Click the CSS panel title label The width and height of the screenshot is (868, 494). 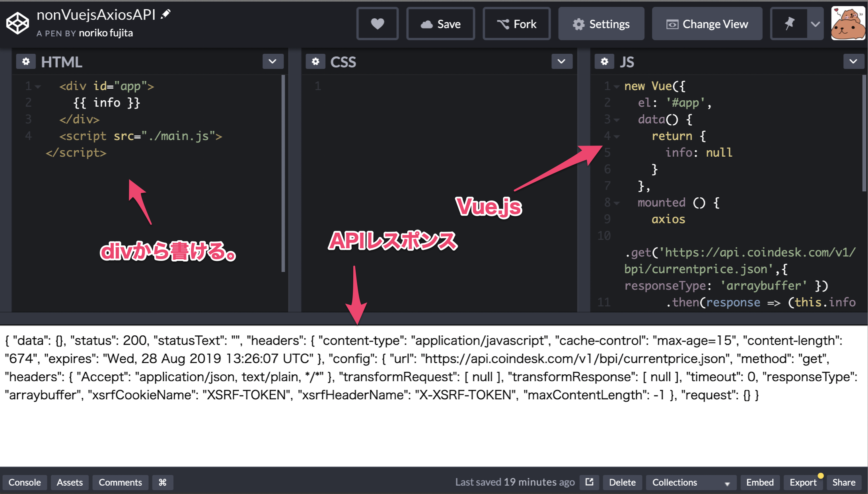pyautogui.click(x=343, y=62)
